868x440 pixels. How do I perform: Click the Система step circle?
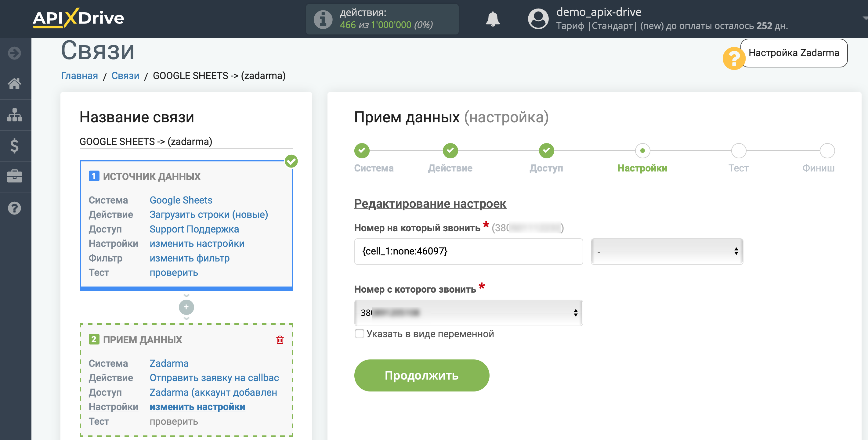(x=362, y=151)
